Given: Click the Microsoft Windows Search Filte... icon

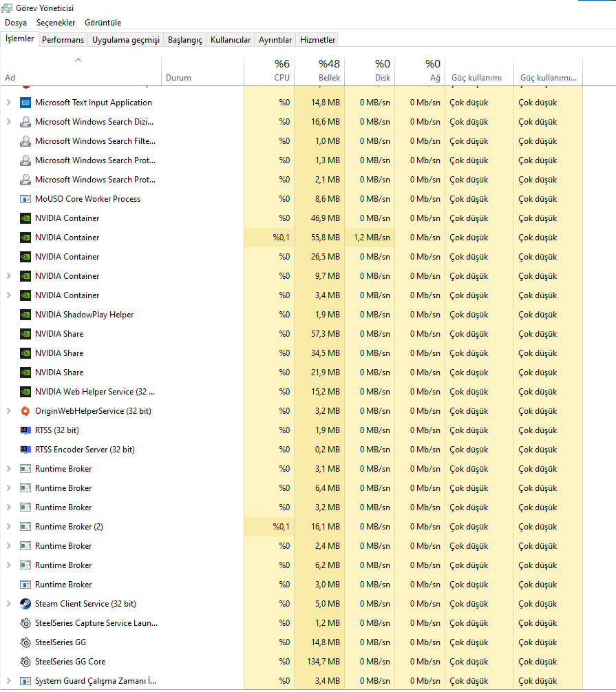Looking at the screenshot, I should click(x=25, y=141).
